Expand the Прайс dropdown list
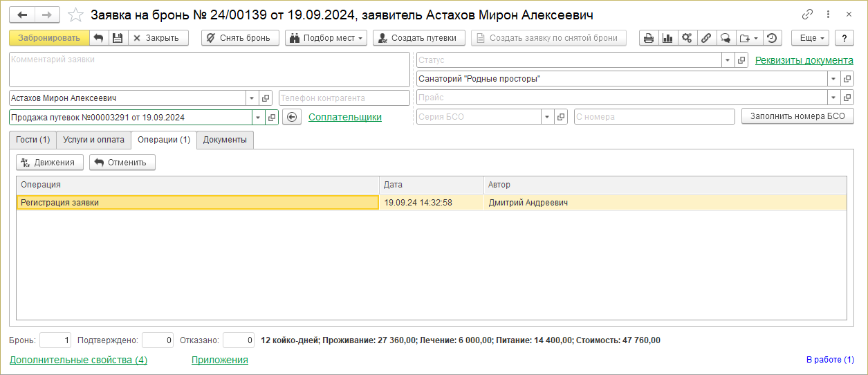 [833, 98]
